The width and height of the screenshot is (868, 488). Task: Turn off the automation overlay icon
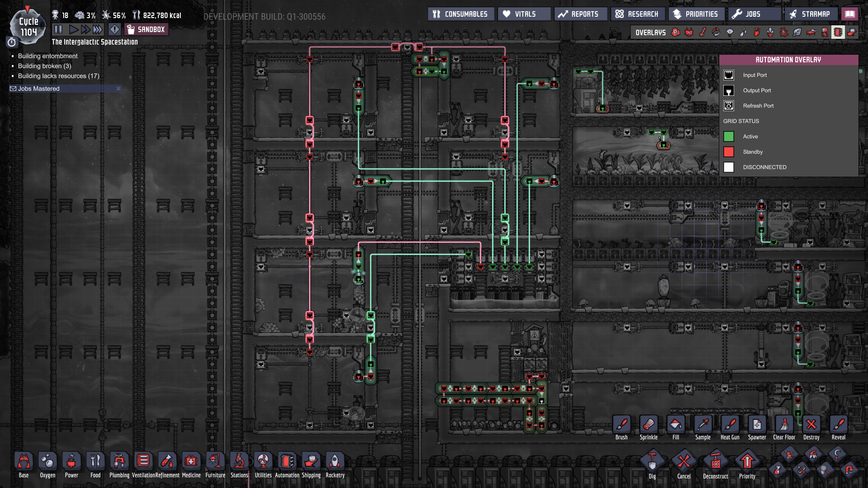[x=838, y=32]
